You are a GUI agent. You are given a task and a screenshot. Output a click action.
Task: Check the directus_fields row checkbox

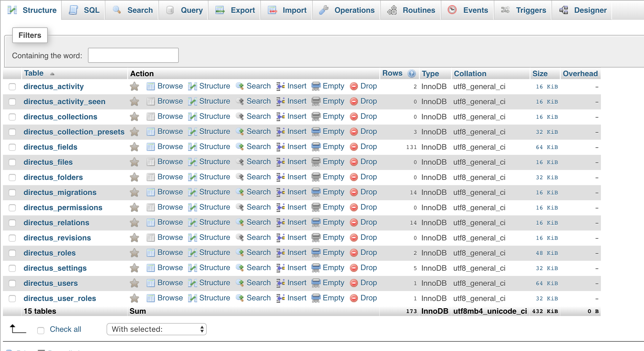[x=12, y=147]
